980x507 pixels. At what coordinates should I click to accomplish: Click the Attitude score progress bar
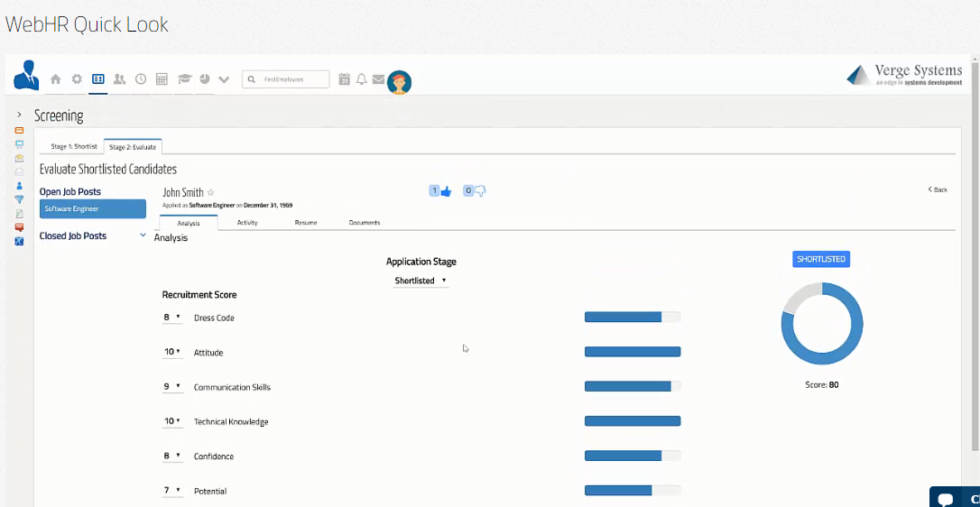pos(632,352)
